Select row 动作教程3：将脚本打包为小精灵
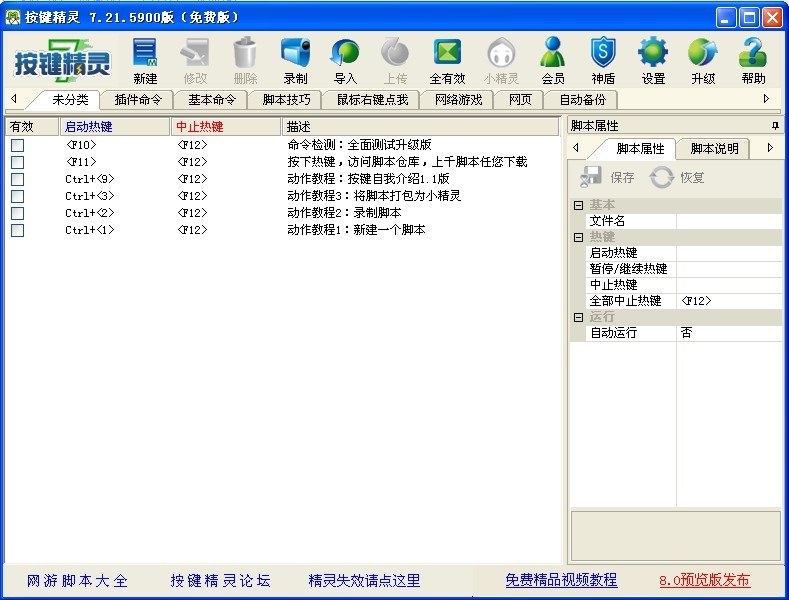 [283, 196]
